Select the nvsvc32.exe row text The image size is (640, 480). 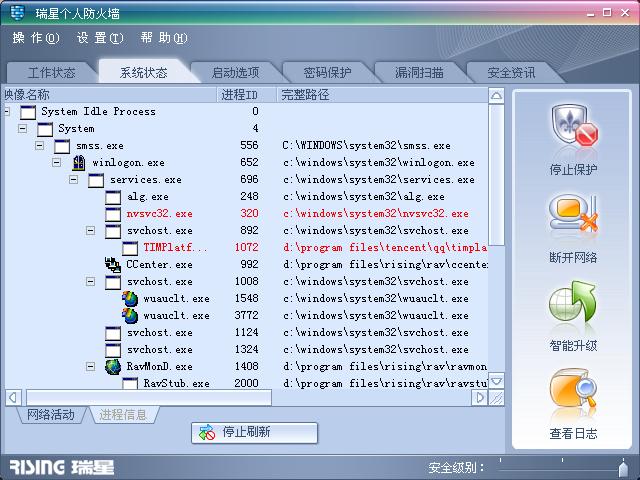click(160, 214)
